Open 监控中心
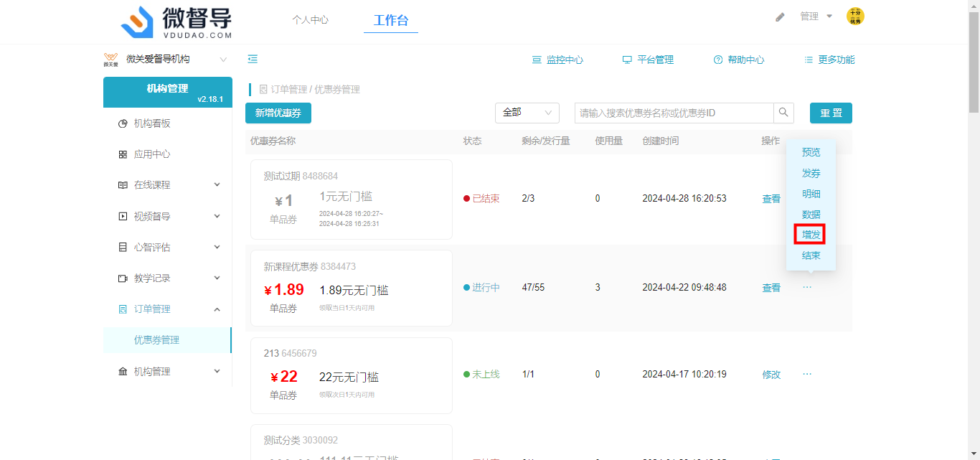The image size is (980, 460). click(x=557, y=60)
